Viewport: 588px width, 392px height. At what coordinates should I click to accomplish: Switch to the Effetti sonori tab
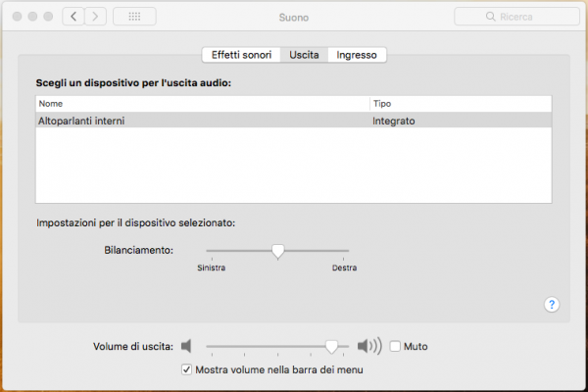[x=240, y=55]
